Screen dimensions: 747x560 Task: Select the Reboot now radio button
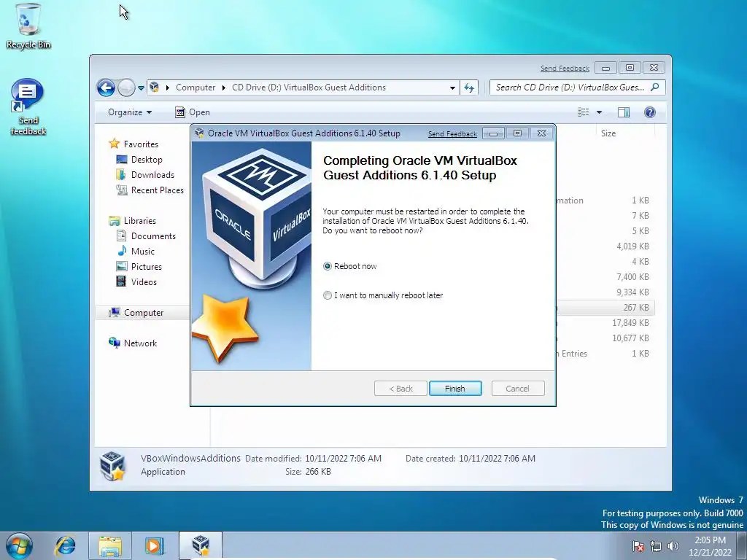tap(328, 266)
